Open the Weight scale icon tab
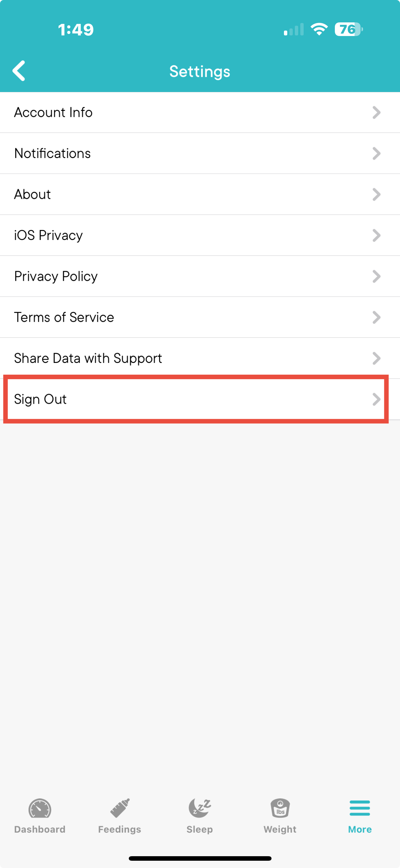Screen dimensions: 400x868 pyautogui.click(x=280, y=808)
